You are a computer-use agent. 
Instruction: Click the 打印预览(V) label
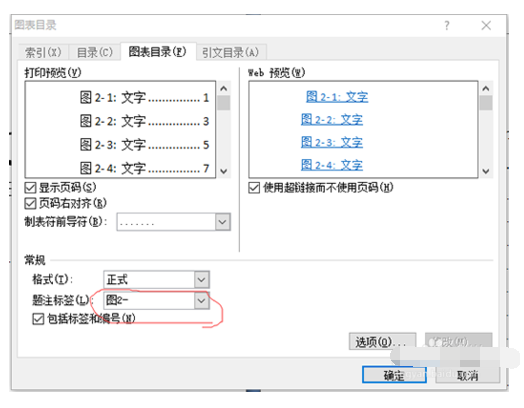(x=53, y=73)
